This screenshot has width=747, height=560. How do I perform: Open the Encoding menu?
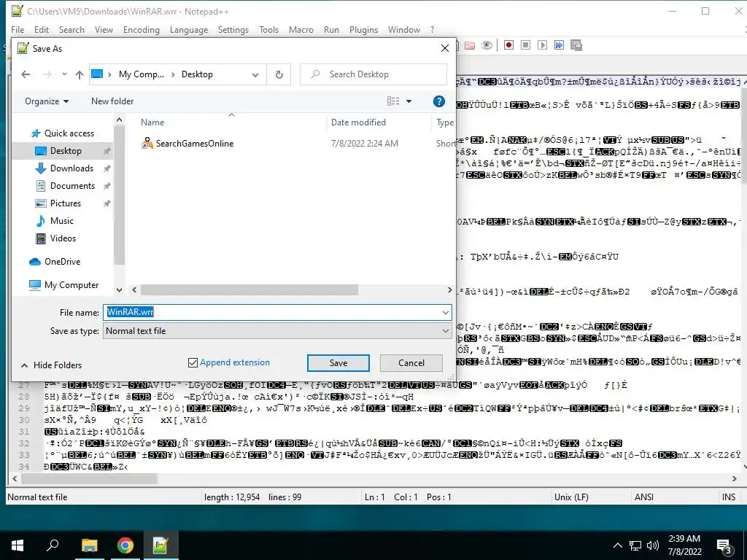142,29
